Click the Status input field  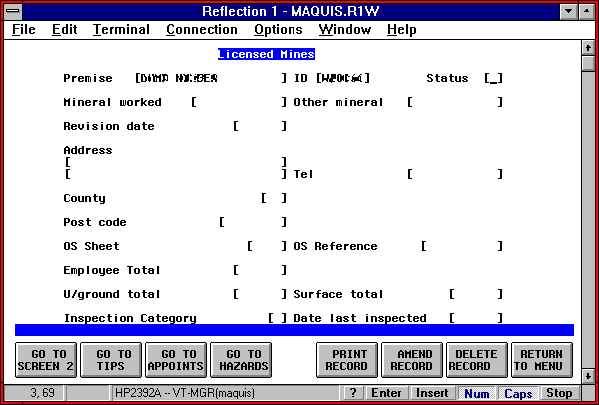493,78
